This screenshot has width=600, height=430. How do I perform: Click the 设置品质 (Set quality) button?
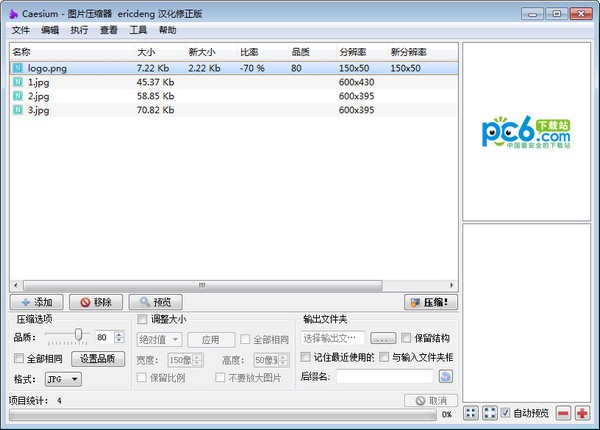coord(96,358)
